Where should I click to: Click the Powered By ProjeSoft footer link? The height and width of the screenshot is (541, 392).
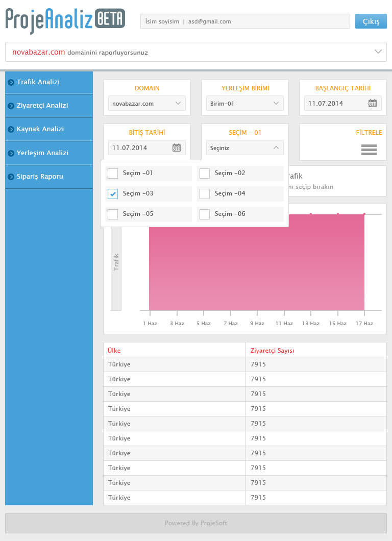(x=196, y=523)
